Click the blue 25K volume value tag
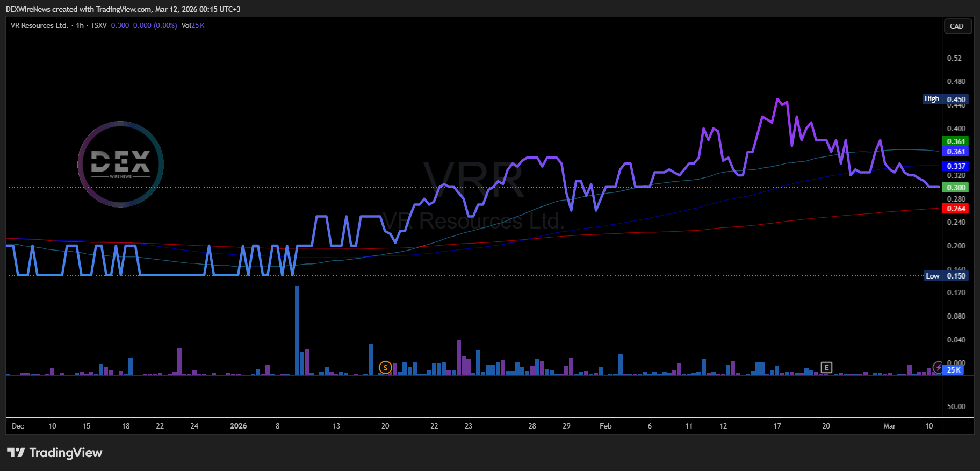This screenshot has width=980, height=471. [x=954, y=370]
